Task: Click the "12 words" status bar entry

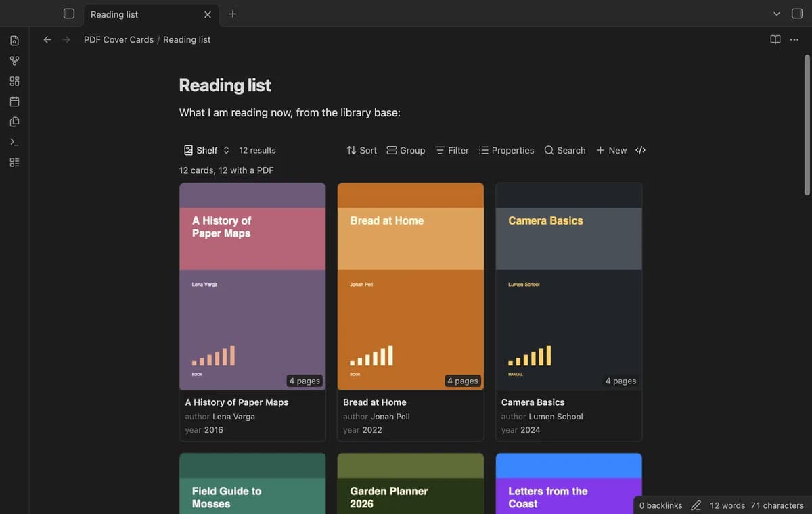Action: tap(727, 505)
